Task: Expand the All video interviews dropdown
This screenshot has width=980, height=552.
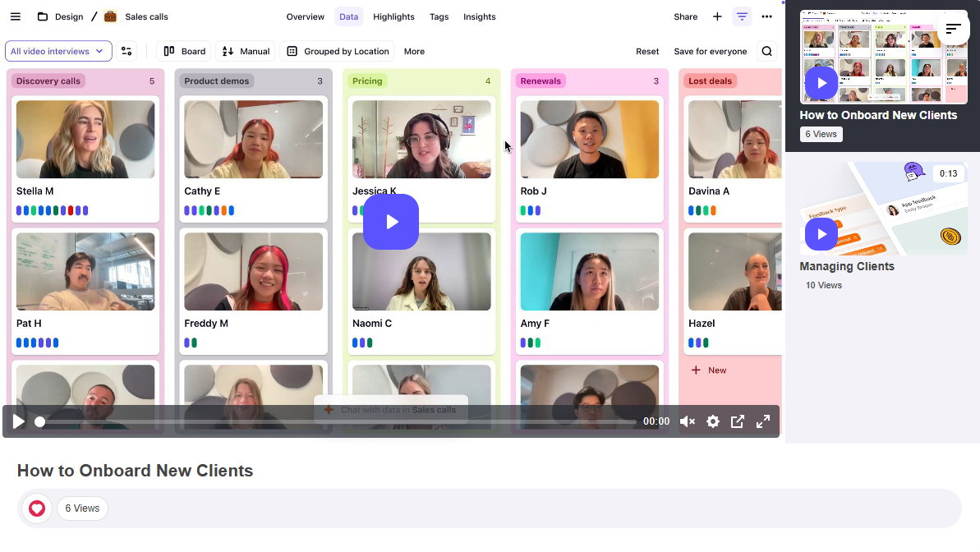Action: 58,51
